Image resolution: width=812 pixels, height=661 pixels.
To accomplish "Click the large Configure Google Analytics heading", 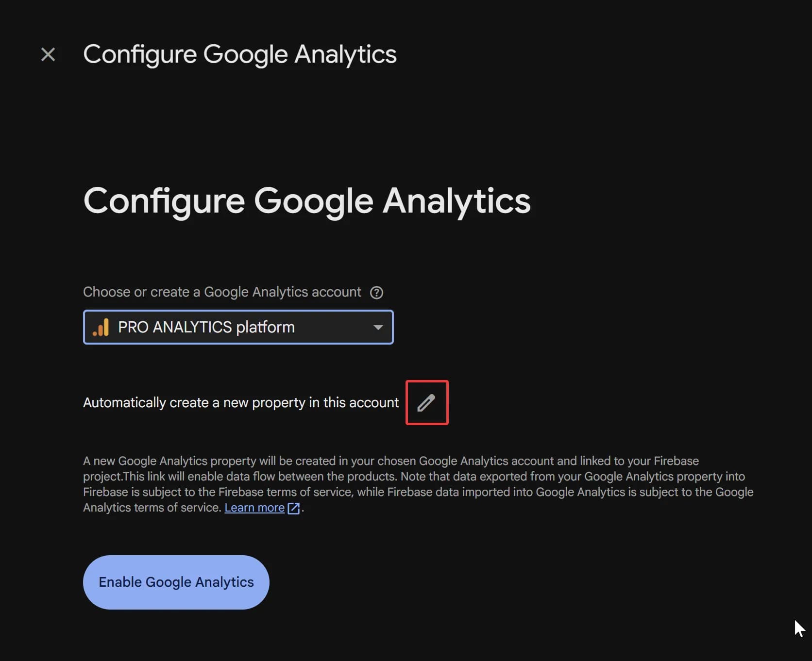I will [307, 201].
